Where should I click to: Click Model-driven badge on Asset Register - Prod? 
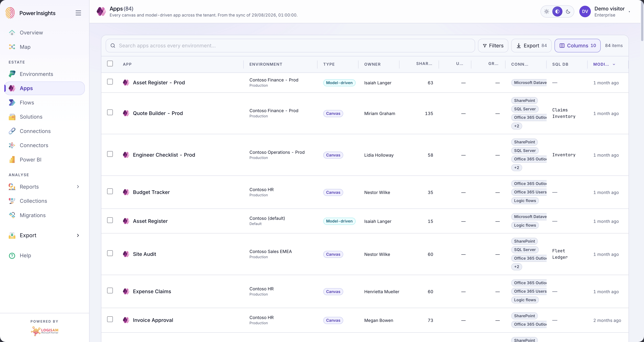(x=339, y=83)
